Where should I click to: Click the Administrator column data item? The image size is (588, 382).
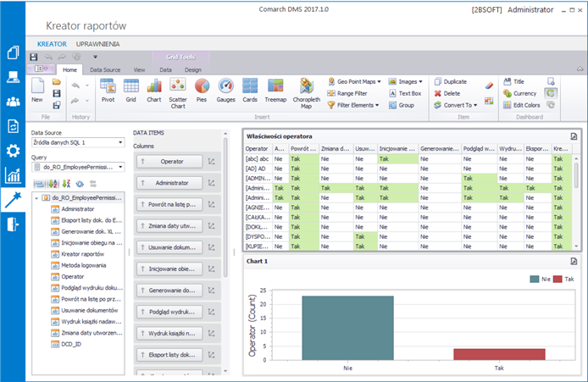click(169, 183)
